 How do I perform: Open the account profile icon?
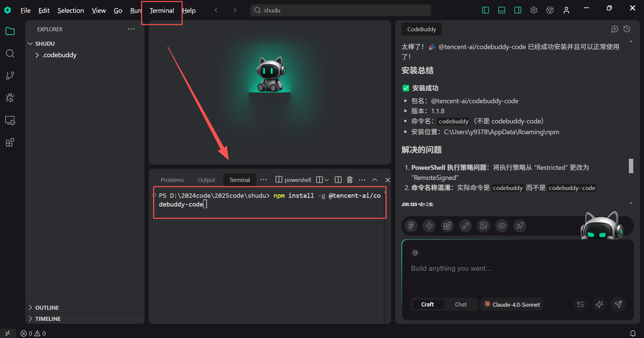(566, 10)
